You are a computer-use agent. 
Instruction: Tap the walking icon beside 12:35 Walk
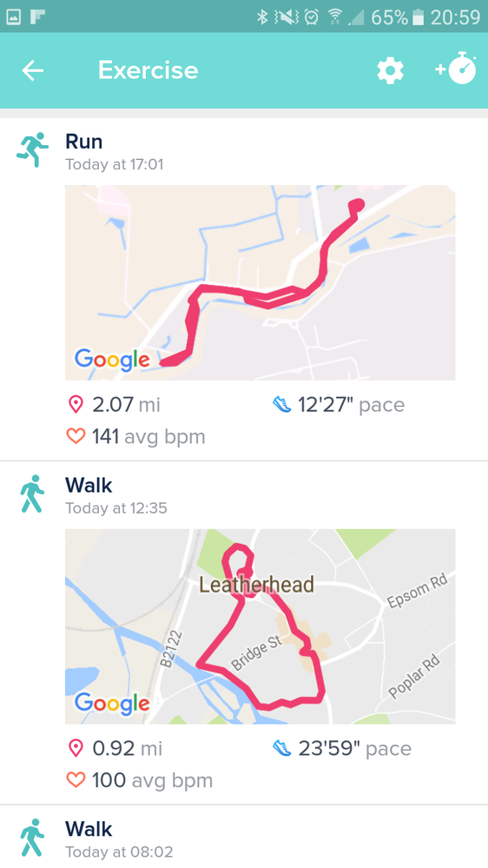[32, 494]
